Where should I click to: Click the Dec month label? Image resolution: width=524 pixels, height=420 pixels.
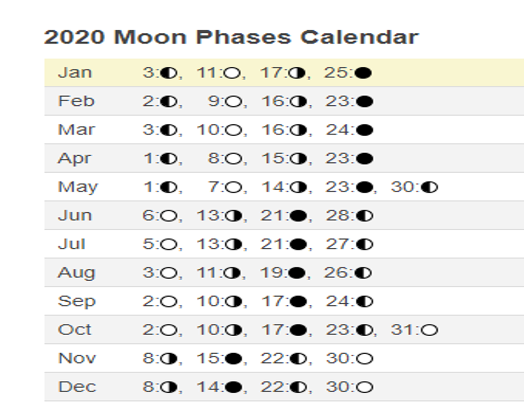pos(77,387)
